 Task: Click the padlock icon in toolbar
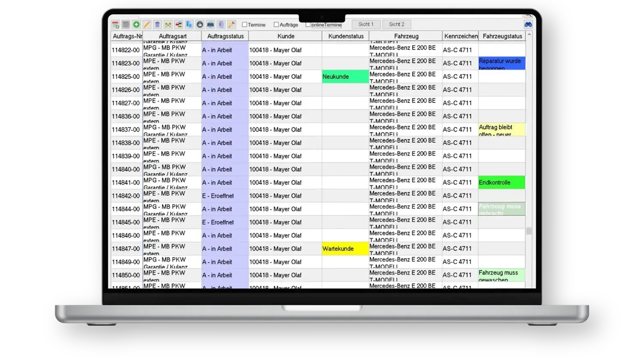[x=200, y=24]
